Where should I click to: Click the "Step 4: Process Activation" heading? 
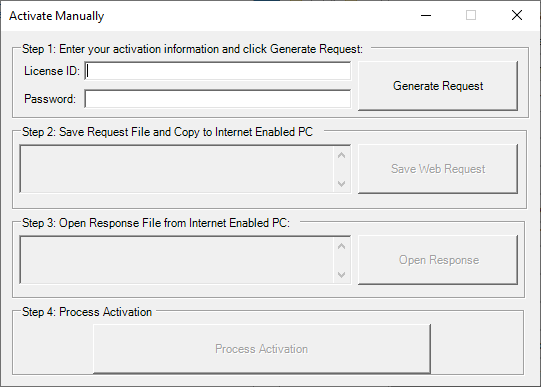click(87, 312)
